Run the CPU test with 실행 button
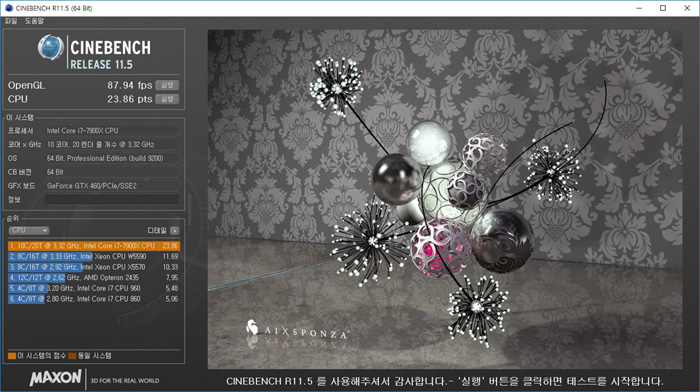The width and height of the screenshot is (700, 392). [x=167, y=99]
